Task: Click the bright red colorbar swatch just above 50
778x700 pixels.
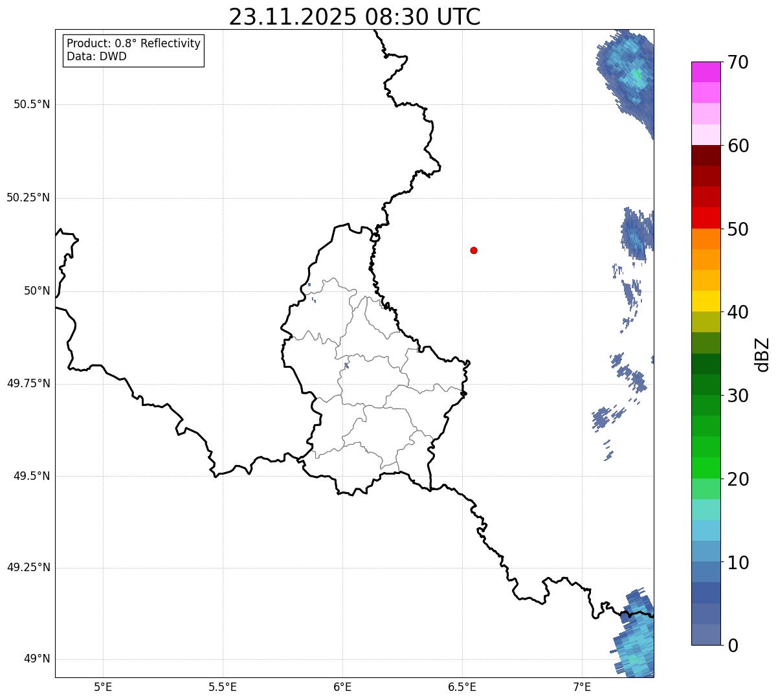Action: 706,218
